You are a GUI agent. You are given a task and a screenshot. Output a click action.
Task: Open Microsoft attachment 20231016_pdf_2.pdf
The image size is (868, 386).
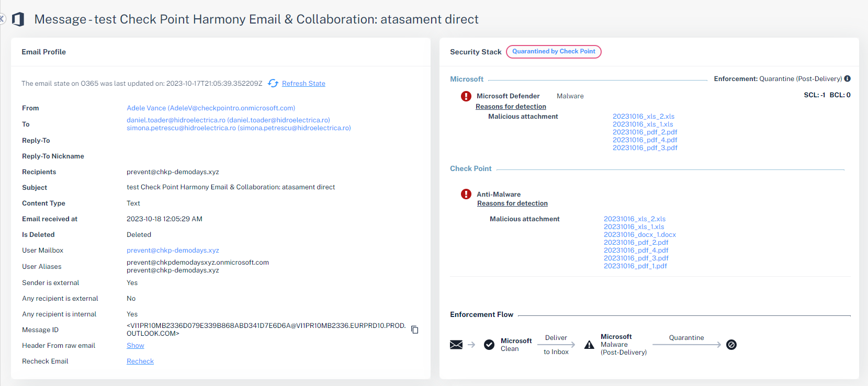645,132
